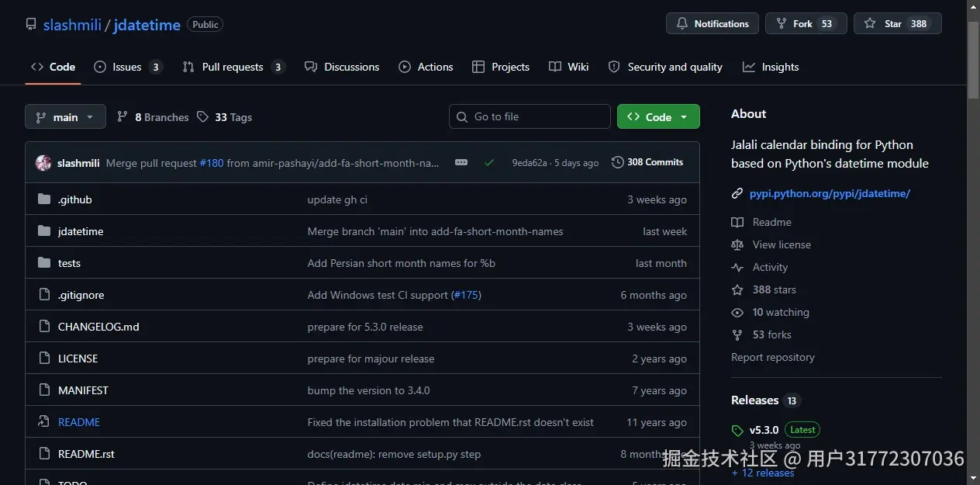This screenshot has width=980, height=485.
Task: Open the jdatetime folder
Action: coord(81,231)
